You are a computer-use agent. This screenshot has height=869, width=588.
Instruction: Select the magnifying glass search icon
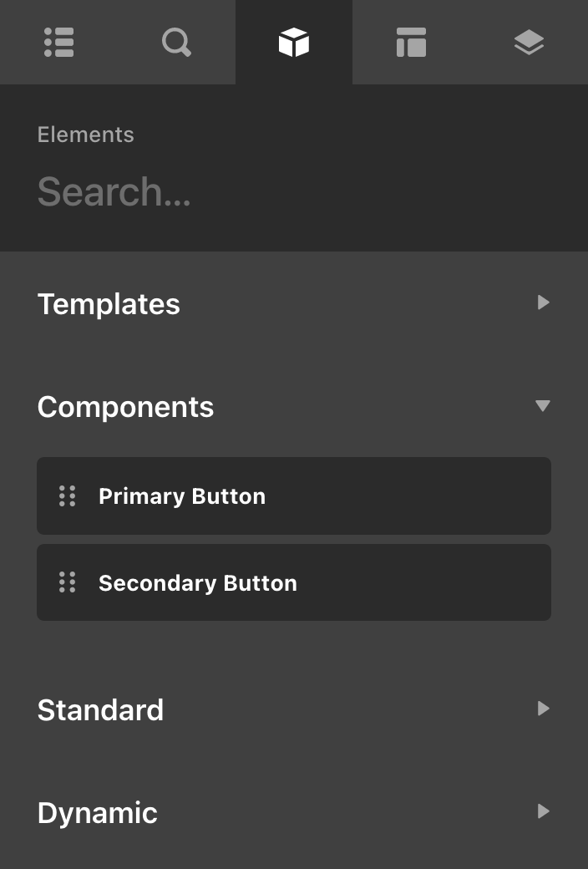176,42
